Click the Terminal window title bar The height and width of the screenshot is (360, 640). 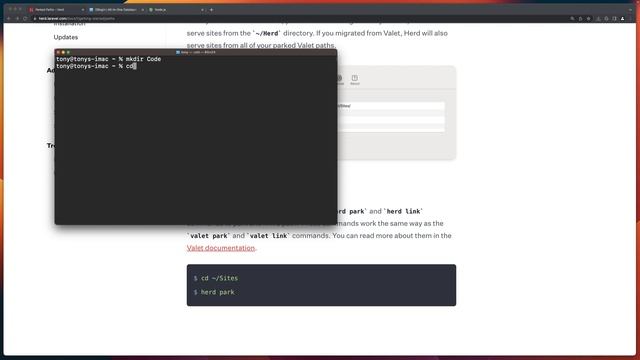pos(196,52)
